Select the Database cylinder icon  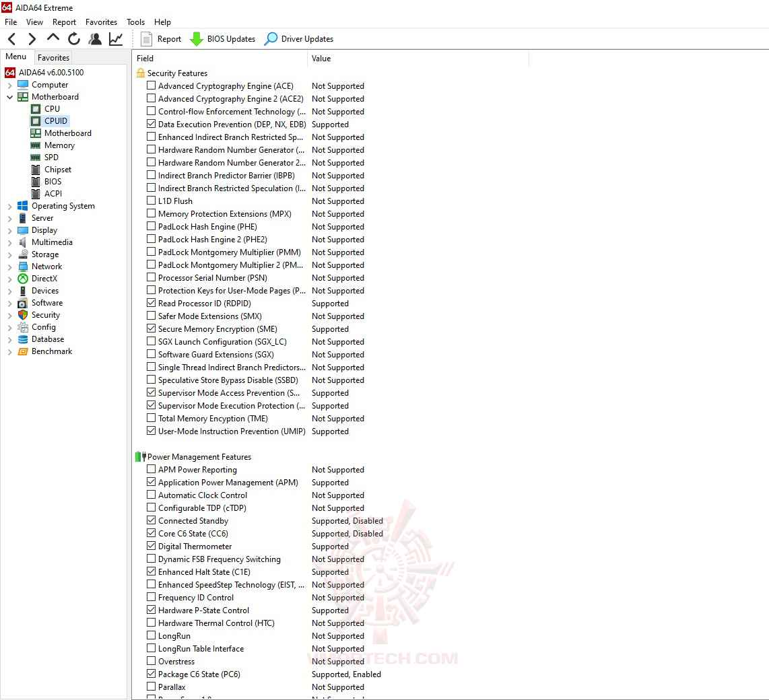23,339
